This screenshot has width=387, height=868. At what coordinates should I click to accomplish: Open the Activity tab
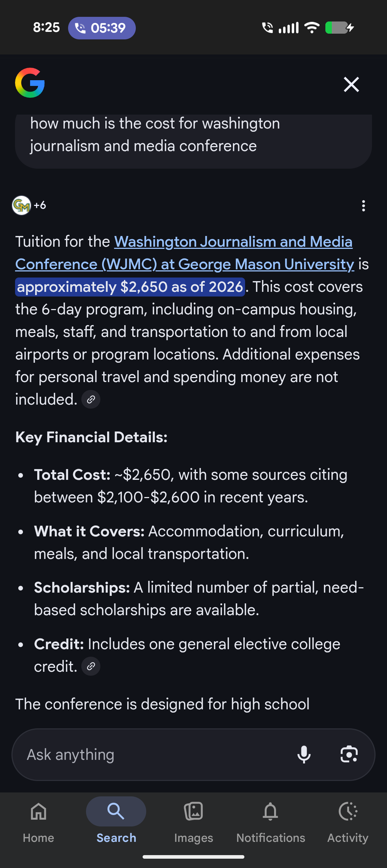click(348, 820)
